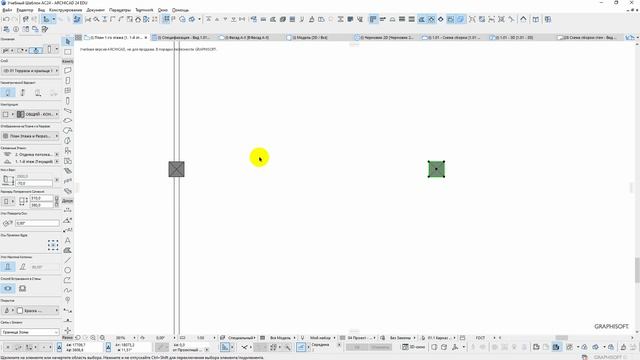The image size is (640, 360).
Task: Click the Redo arrow in top toolbar
Action: click(x=15, y=19)
